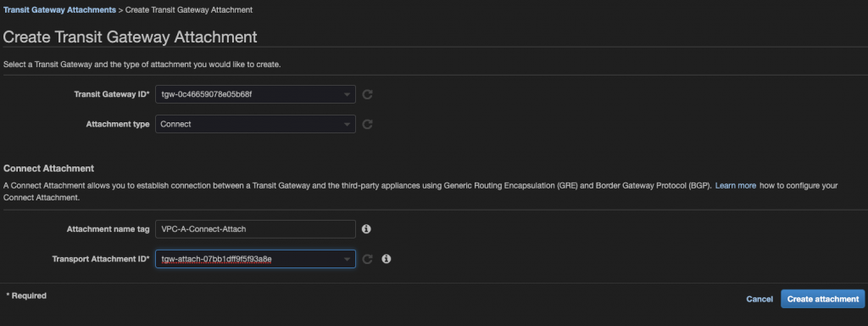The height and width of the screenshot is (326, 868).
Task: Show info for Attachment name tag
Action: [x=366, y=229]
